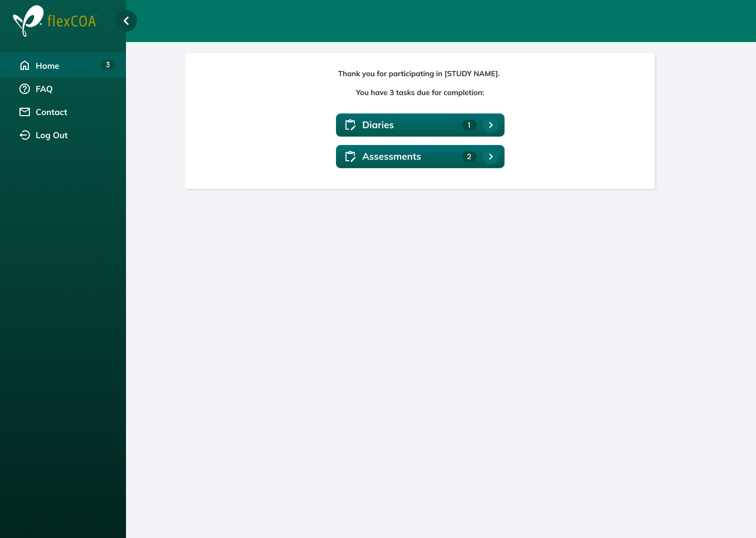
Task: Open the Assessments task list
Action: (x=420, y=157)
